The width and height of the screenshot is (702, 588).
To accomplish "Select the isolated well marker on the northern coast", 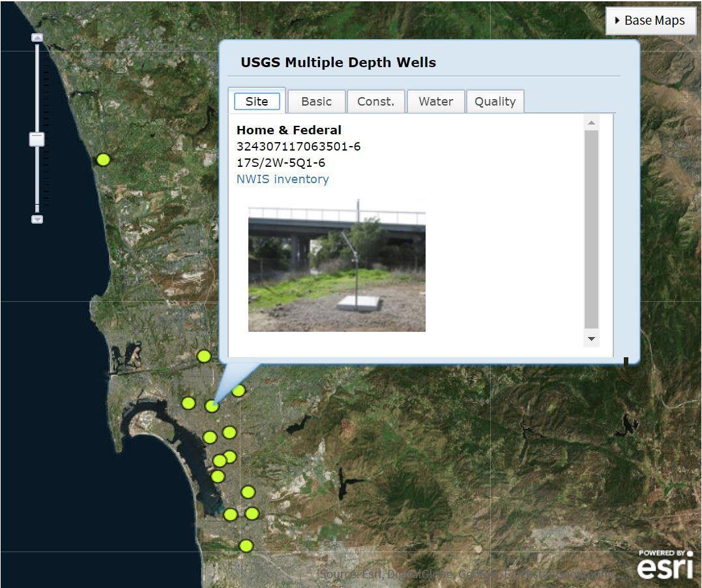I will (103, 158).
